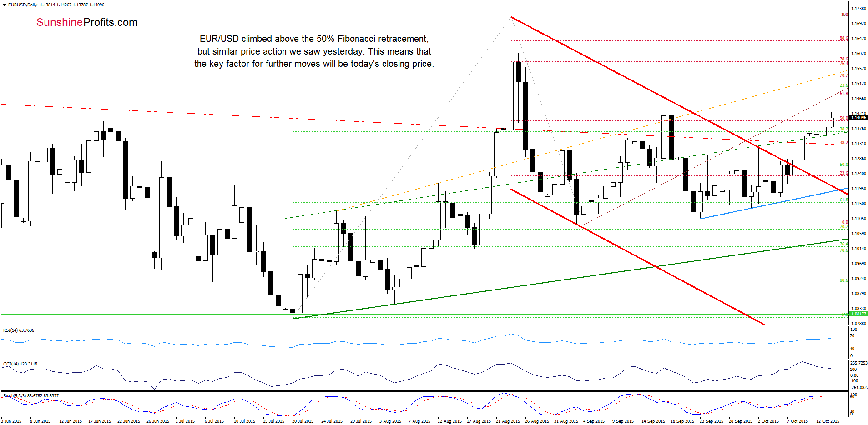
Task: Click the green support level tag 1.08177
Action: click(x=858, y=314)
